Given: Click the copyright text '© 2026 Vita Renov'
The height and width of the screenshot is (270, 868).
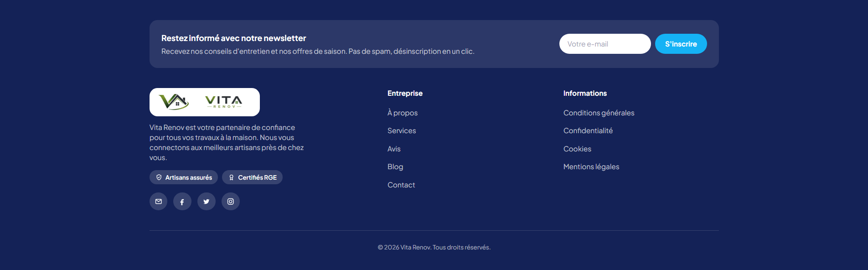Looking at the screenshot, I should pos(404,247).
